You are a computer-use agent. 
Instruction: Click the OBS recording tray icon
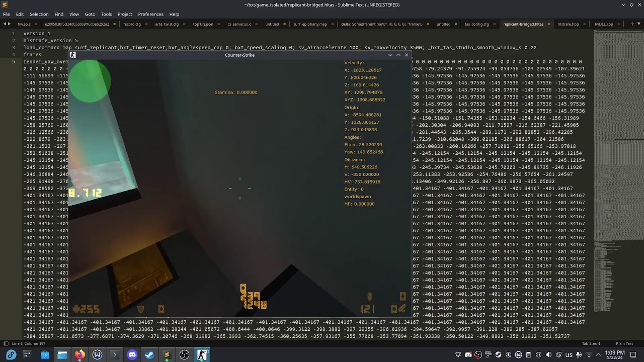(x=478, y=354)
